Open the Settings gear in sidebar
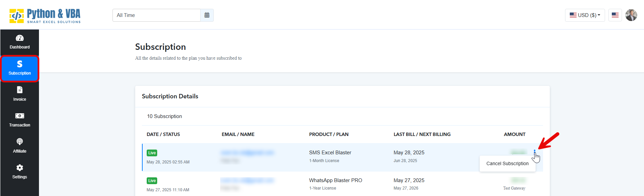The image size is (644, 196). (x=20, y=172)
